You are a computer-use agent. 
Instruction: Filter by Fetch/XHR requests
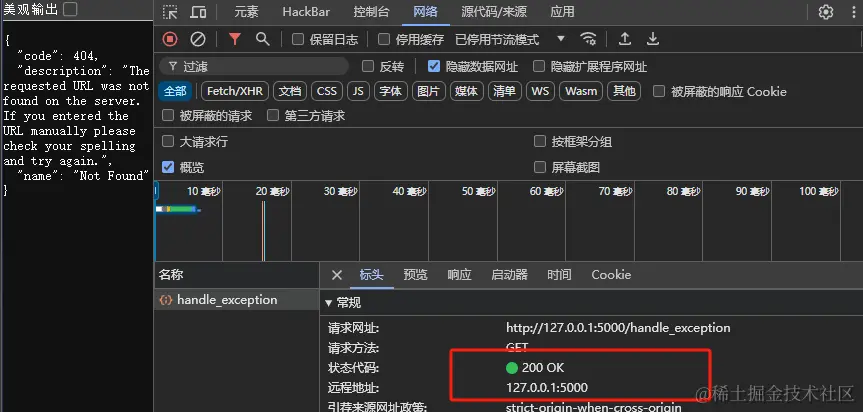pos(235,91)
